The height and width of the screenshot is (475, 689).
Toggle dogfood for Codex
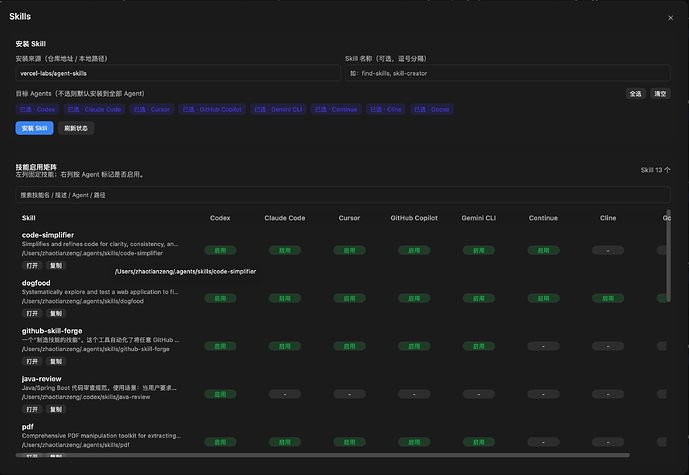pos(220,298)
